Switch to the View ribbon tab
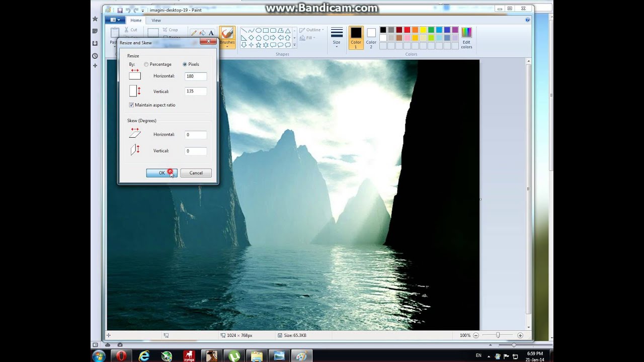Viewport: 644px width, 362px height. tap(156, 20)
